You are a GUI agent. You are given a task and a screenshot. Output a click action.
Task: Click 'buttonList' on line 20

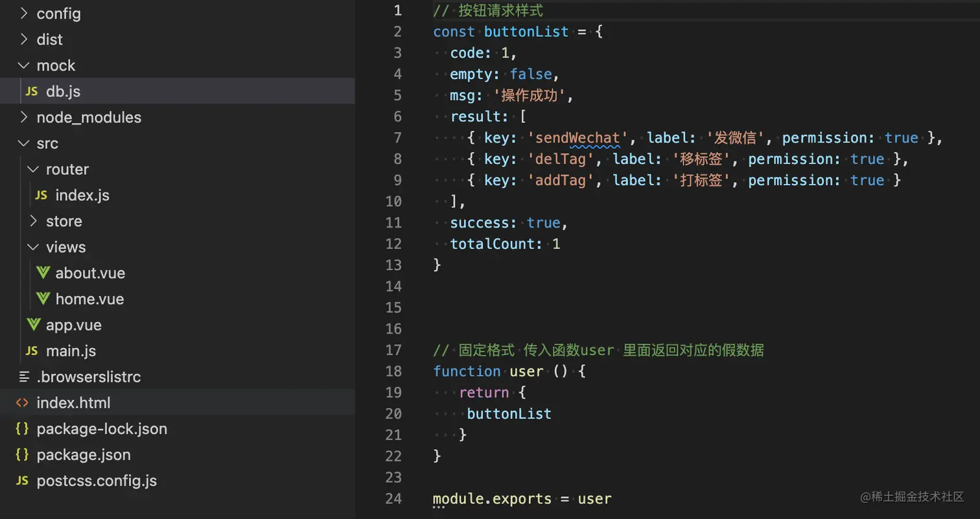(x=509, y=414)
